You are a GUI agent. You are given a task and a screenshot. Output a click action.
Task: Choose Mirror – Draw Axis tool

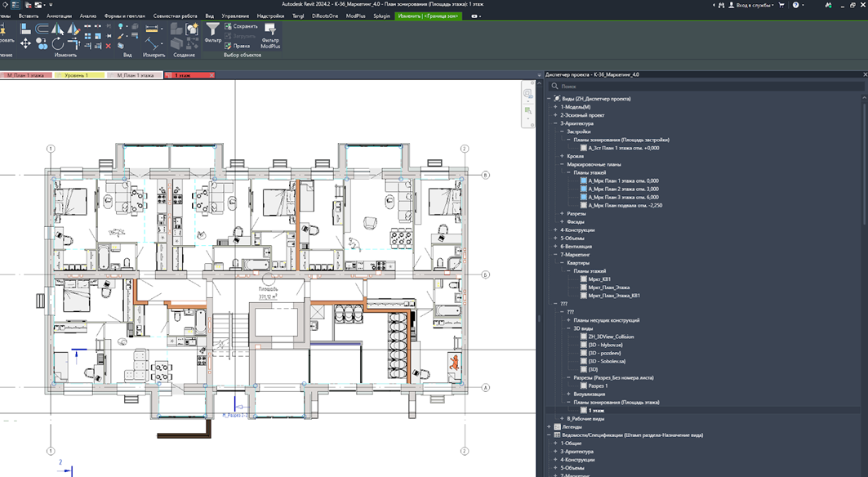pyautogui.click(x=73, y=29)
